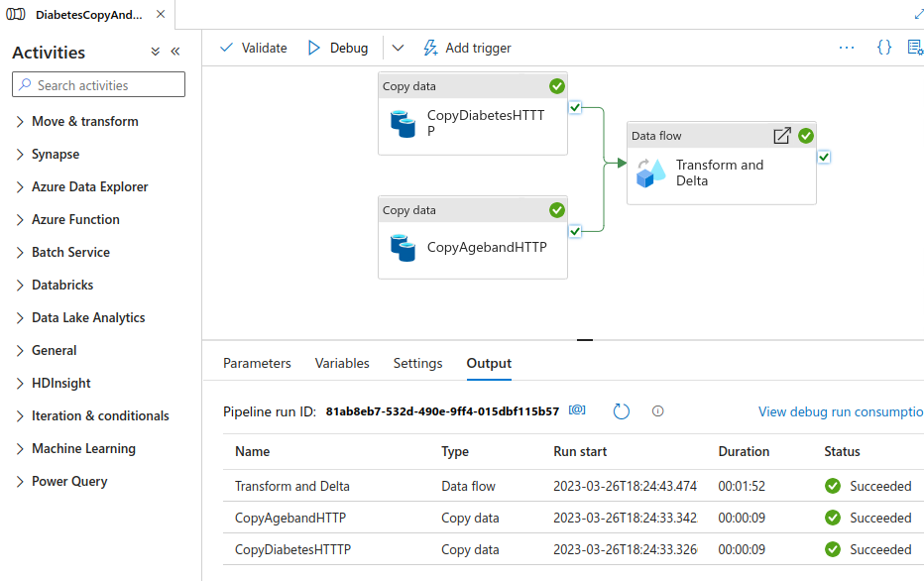Screen dimensions: 924x581
Task: Select the CopyAgebandHTTP copy data icon
Action: coord(404,248)
